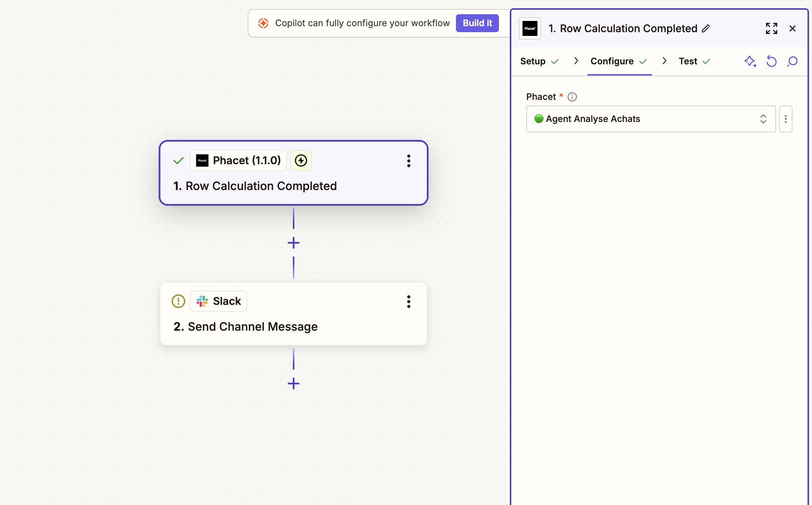Click the AI sparkle icon in panel
Screen dimensions: 812x505
click(750, 61)
